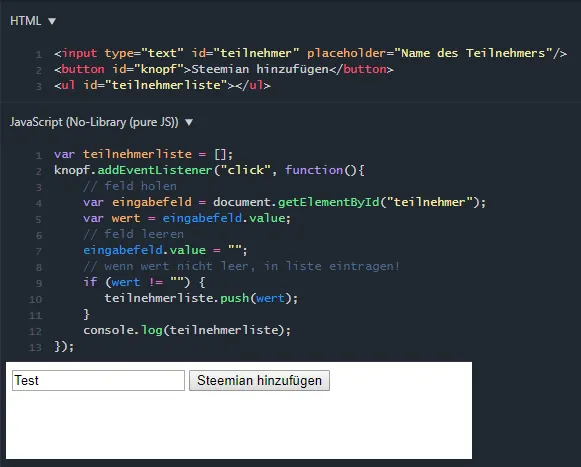This screenshot has height=467, width=581.
Task: Click line number 3 in the HTML gutter
Action: tap(39, 86)
